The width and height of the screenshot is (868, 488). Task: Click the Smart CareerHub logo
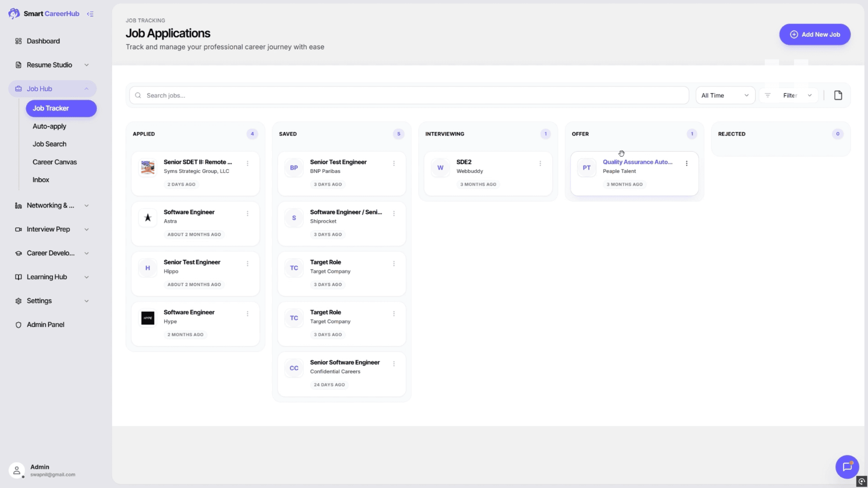pyautogui.click(x=44, y=14)
